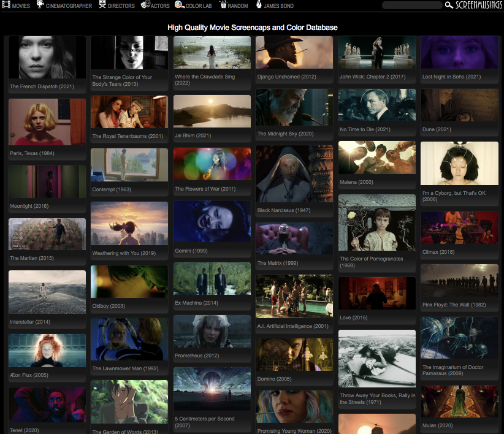Open Weathering with You (2019) link
504x434 pixels.
124,253
